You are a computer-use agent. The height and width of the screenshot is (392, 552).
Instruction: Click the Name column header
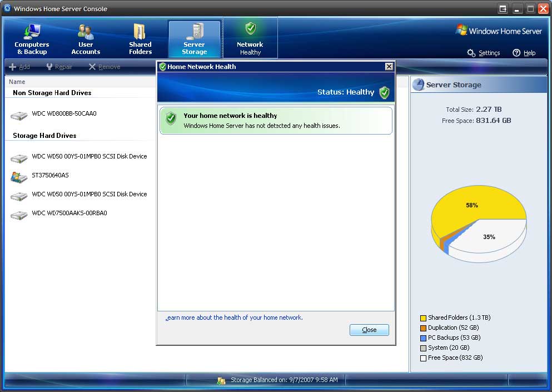tap(17, 81)
